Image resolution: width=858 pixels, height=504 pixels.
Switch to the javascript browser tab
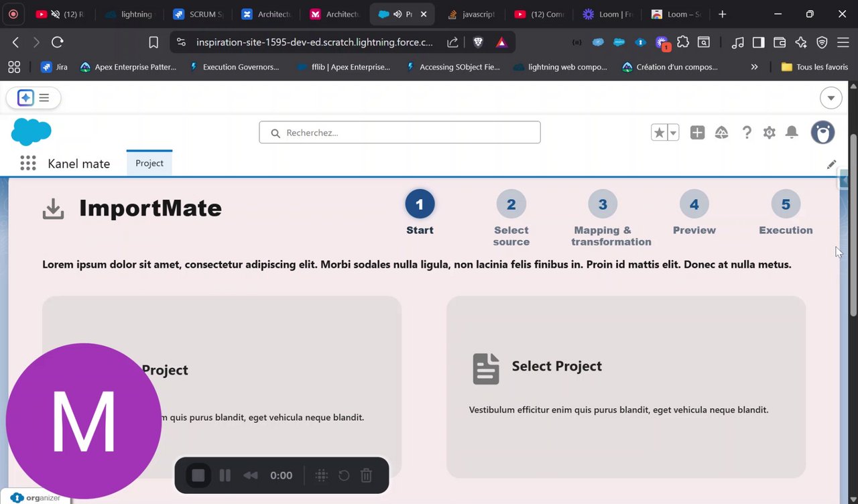click(x=471, y=14)
